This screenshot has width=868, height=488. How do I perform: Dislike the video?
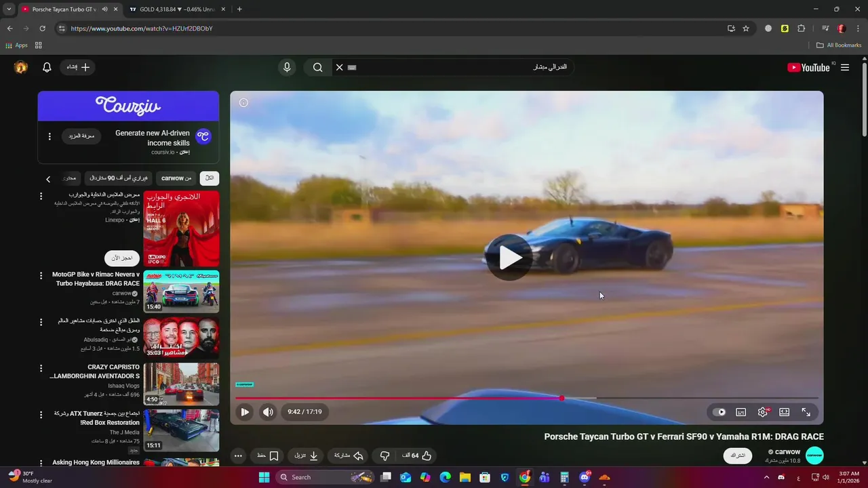pos(384,455)
